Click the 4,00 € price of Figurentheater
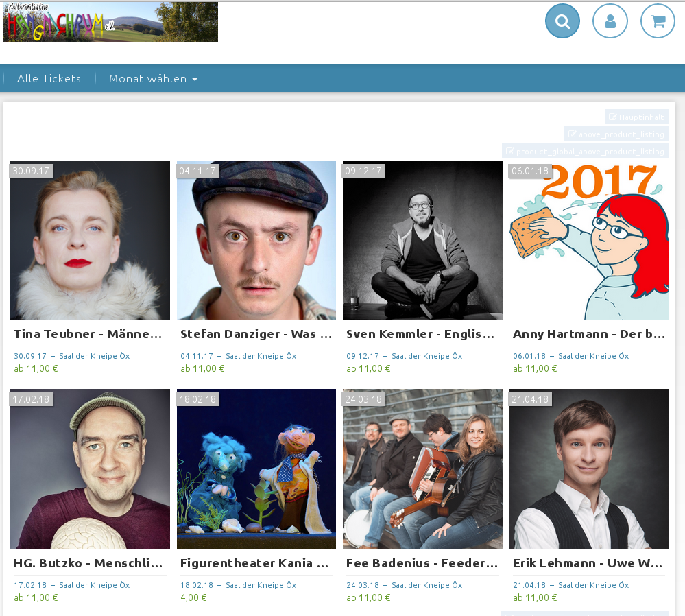The image size is (685, 616). tap(193, 597)
